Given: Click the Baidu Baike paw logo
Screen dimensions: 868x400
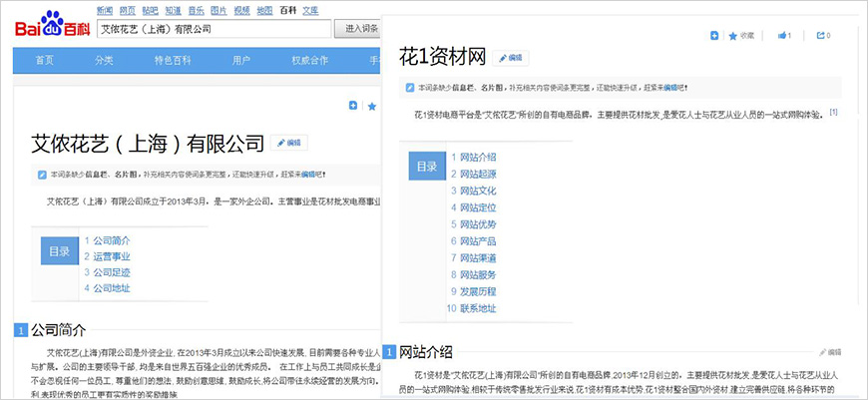Looking at the screenshot, I should point(52,24).
